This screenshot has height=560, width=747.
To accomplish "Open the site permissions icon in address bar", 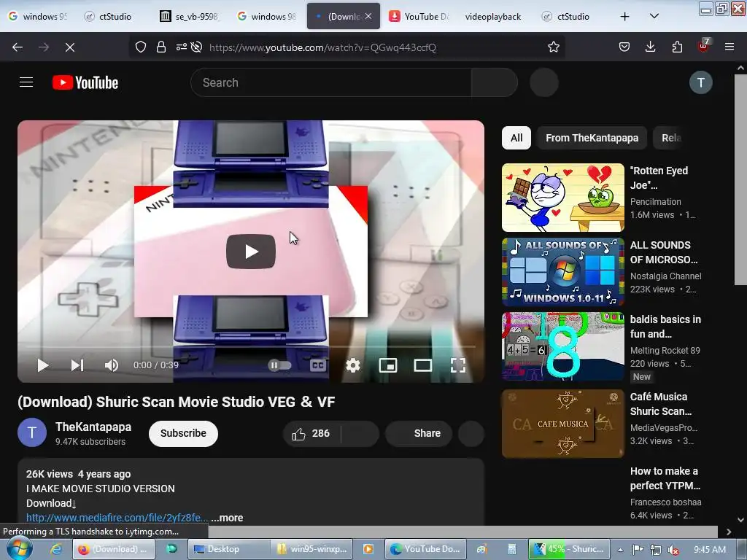I will tap(182, 47).
